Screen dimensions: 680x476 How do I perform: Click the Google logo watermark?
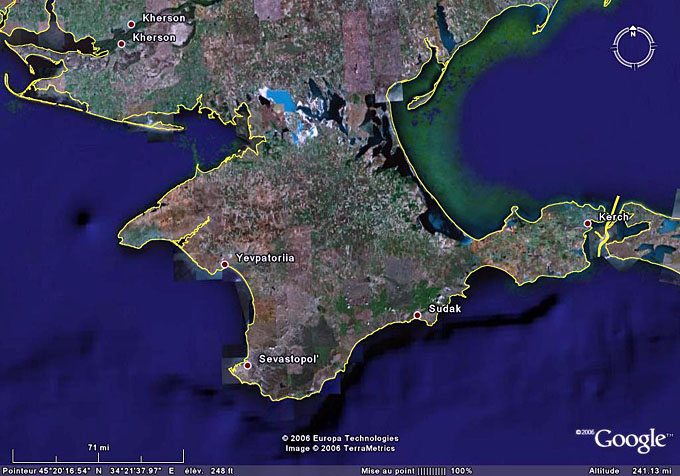click(x=632, y=441)
